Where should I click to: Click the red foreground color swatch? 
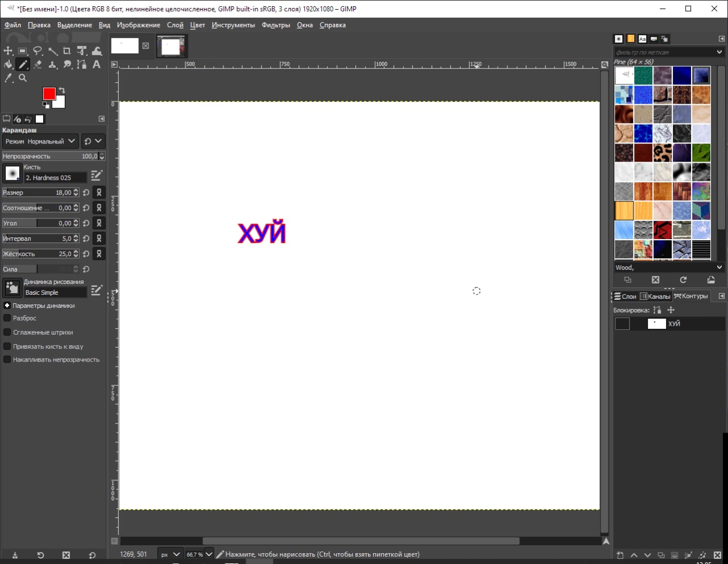click(49, 94)
